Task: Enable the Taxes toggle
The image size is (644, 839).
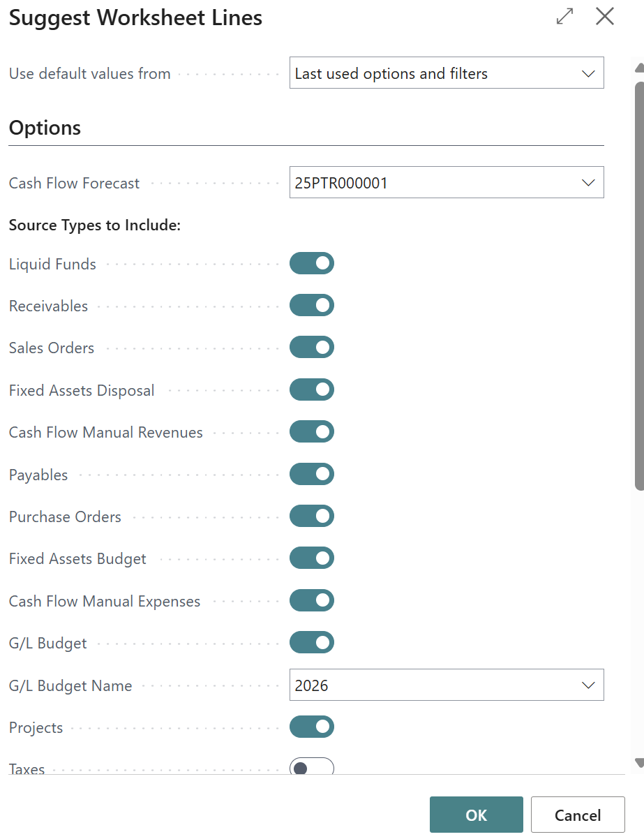Action: coord(312,768)
